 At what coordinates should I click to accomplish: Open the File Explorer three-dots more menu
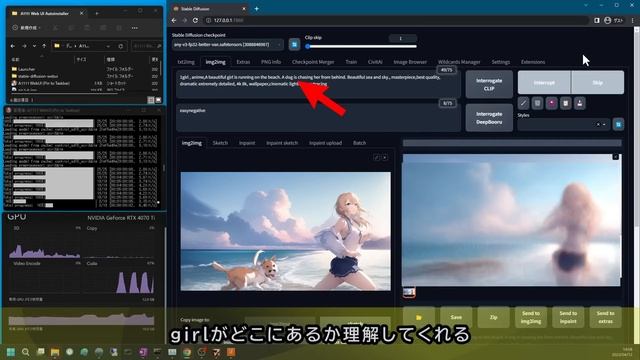[135, 28]
